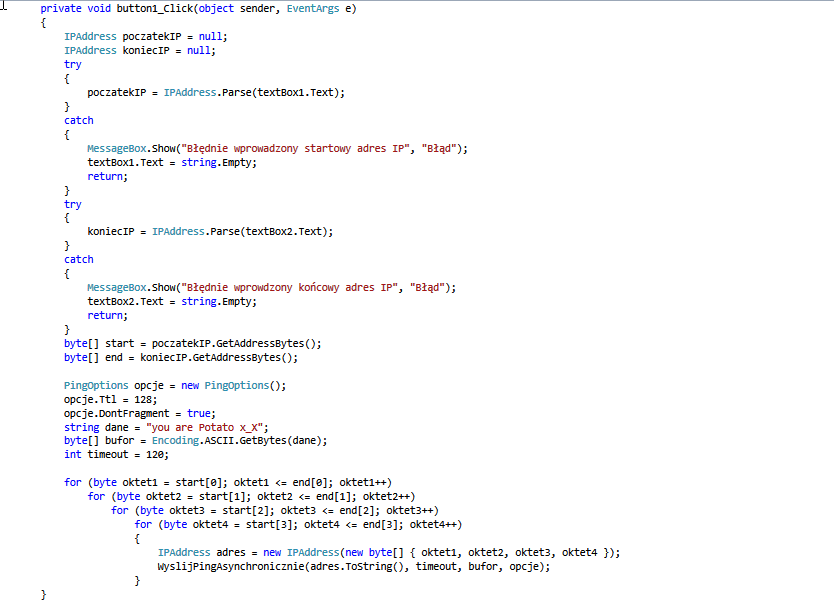
Task: Click the "you are Potato x_X" string
Action: point(204,428)
